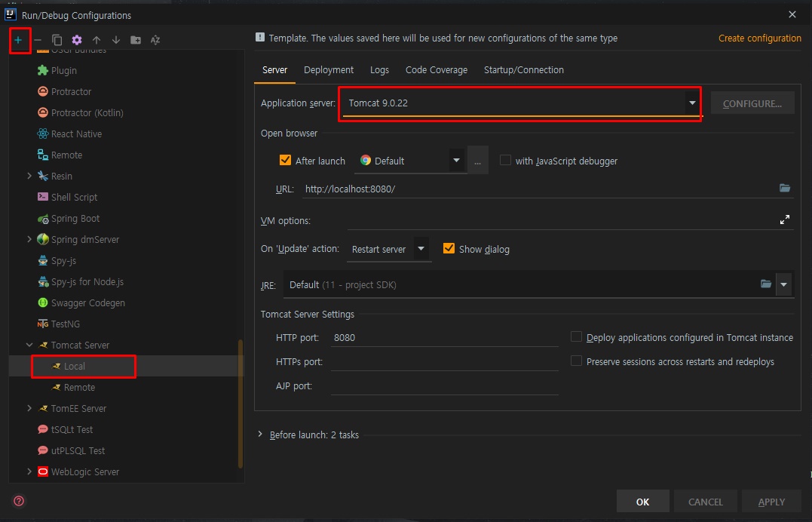812x522 pixels.
Task: Sort configurations alphabetically icon
Action: pyautogui.click(x=155, y=40)
